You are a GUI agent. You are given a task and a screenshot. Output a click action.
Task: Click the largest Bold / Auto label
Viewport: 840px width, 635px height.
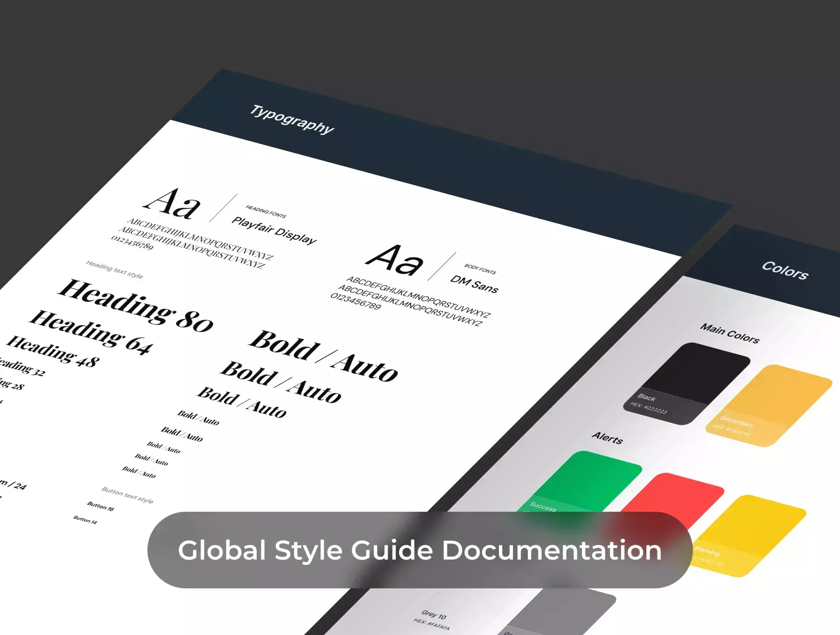pyautogui.click(x=323, y=356)
